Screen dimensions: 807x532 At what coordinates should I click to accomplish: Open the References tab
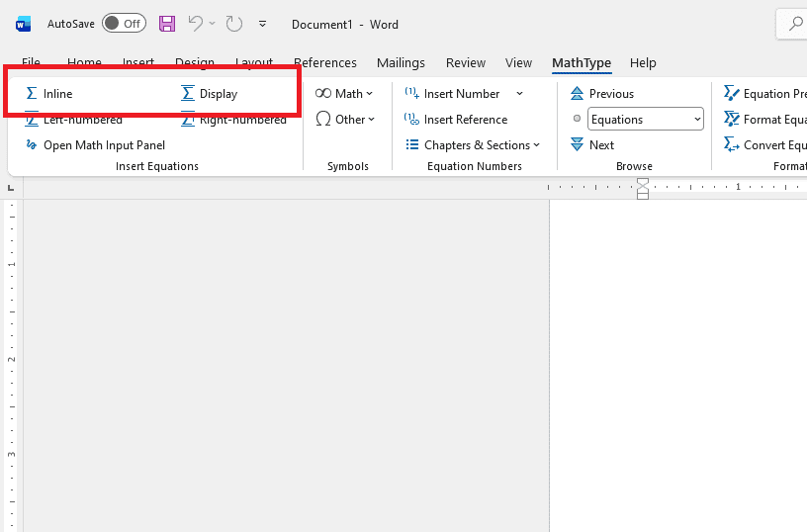pos(325,62)
